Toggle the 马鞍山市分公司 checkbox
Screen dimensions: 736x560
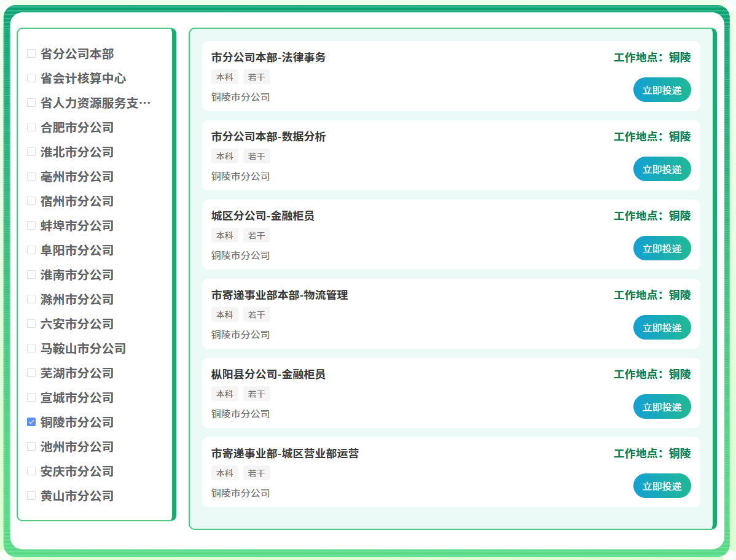click(x=31, y=349)
